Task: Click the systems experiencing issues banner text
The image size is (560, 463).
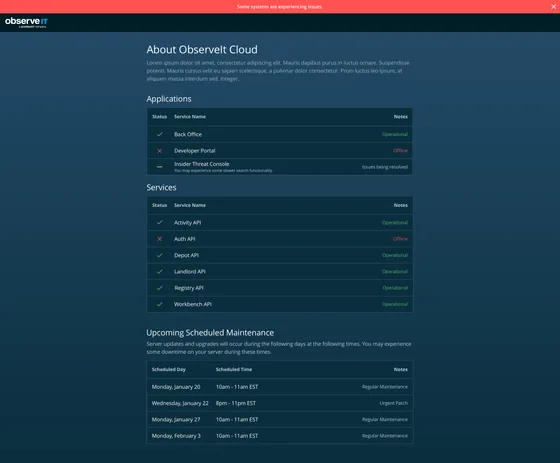Action: (x=280, y=7)
